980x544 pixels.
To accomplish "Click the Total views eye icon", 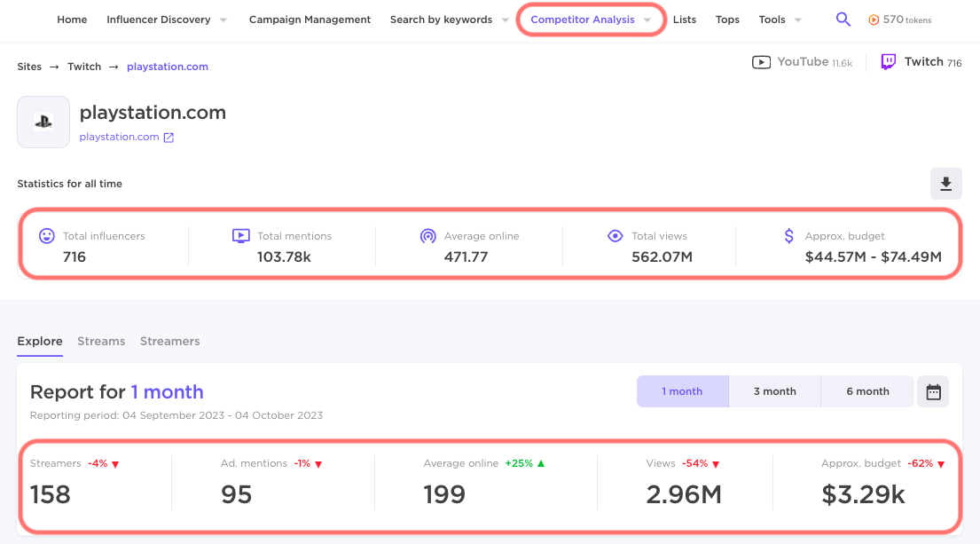I will click(615, 236).
